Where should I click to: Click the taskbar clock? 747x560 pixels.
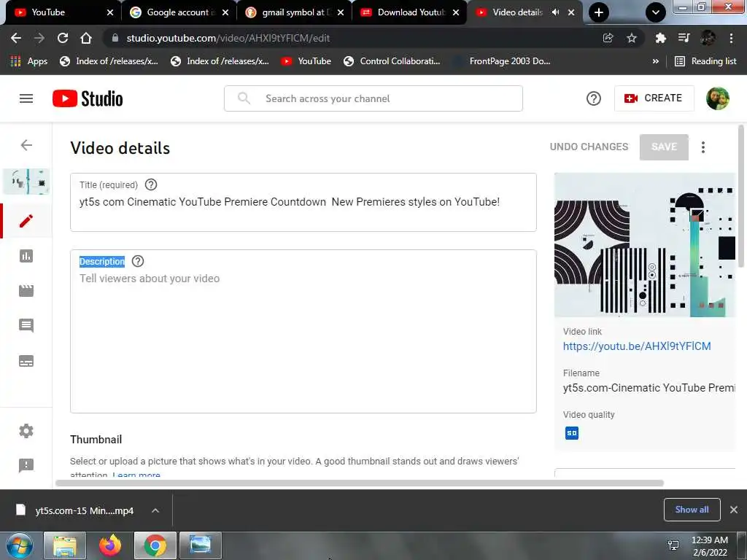710,546
